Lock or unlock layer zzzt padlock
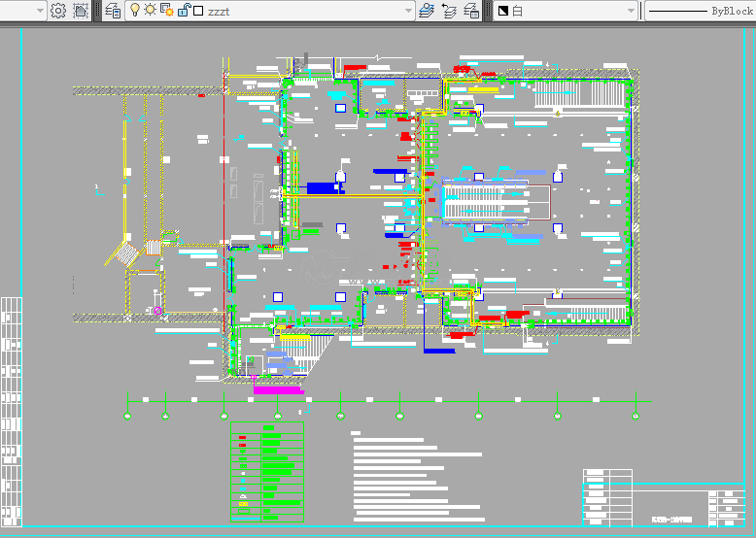Image resolution: width=756 pixels, height=538 pixels. [x=183, y=11]
